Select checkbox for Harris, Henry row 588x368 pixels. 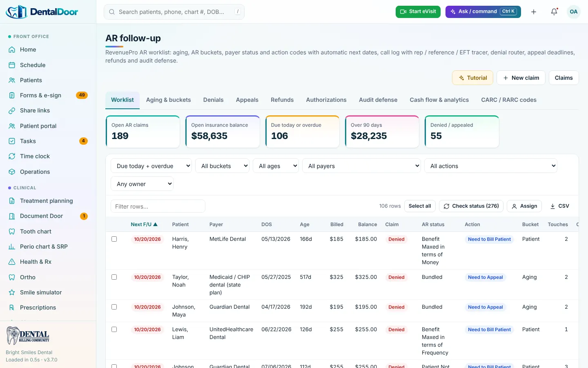(x=114, y=239)
